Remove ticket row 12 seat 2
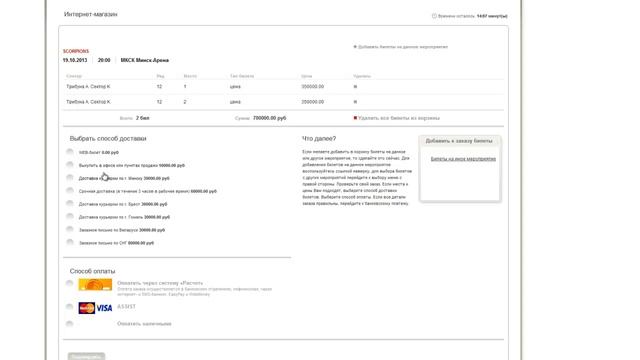Screen dimensions: 640x360 pos(355,102)
